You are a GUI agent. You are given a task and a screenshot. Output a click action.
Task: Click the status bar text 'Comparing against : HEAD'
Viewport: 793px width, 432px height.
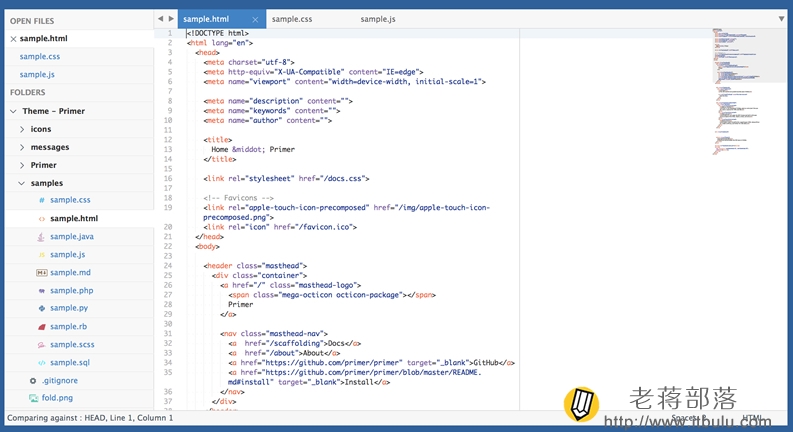pyautogui.click(x=56, y=418)
